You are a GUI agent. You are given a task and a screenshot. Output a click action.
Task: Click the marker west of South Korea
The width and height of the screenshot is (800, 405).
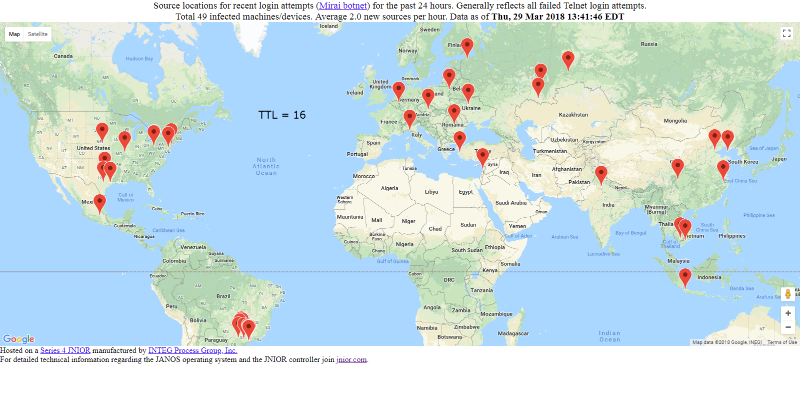pos(728,140)
